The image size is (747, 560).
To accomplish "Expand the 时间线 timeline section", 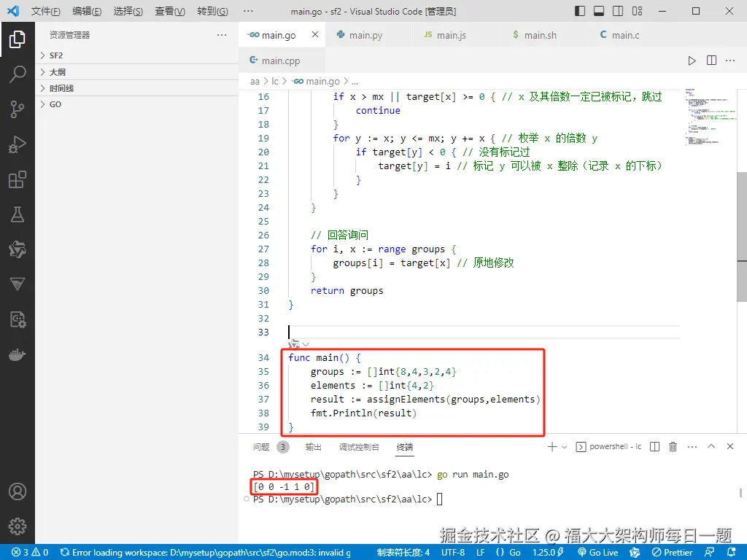I will [136, 88].
